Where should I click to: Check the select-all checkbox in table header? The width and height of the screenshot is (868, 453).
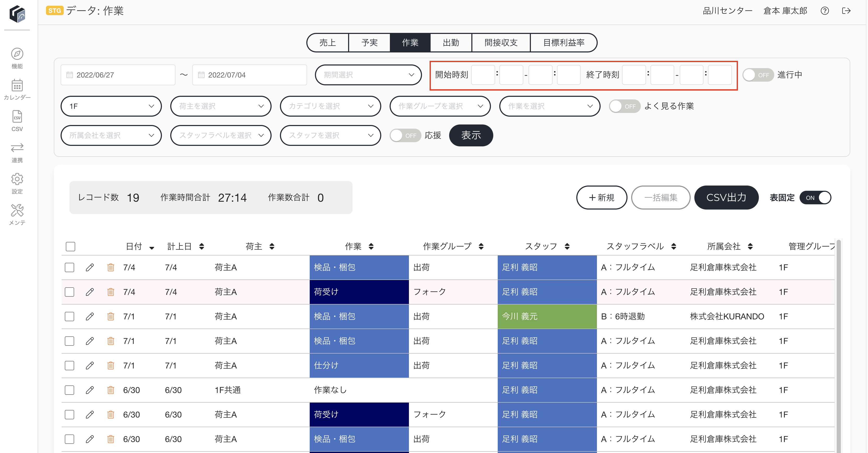[x=71, y=247]
